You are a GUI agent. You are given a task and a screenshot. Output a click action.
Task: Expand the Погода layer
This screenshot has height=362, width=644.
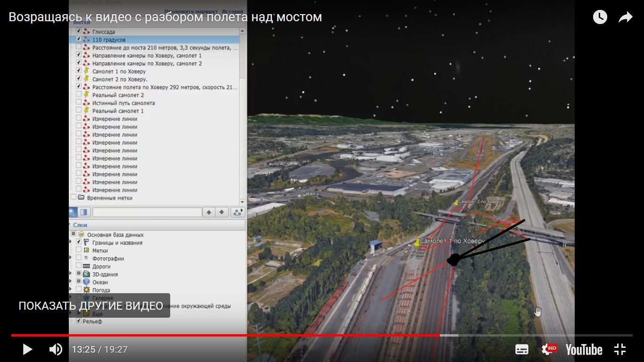click(71, 290)
